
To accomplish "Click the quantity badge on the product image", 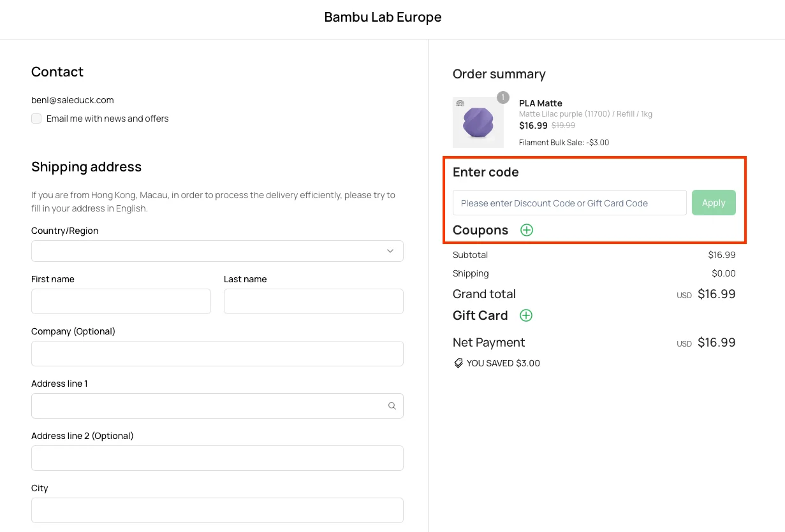I will point(503,97).
